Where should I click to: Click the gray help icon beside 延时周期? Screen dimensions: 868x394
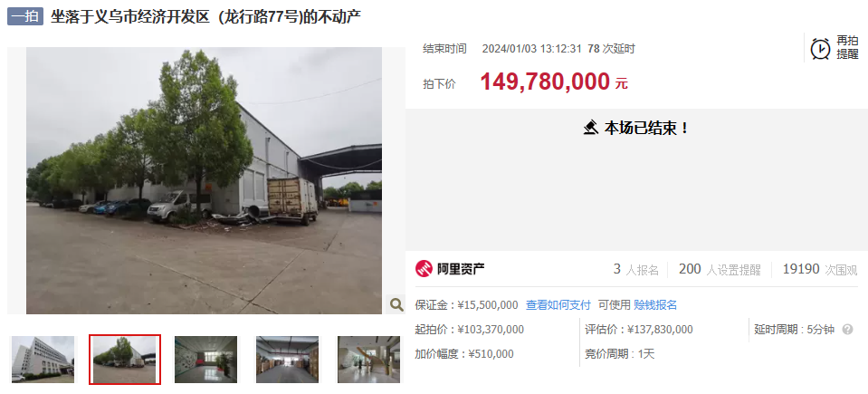pyautogui.click(x=847, y=330)
